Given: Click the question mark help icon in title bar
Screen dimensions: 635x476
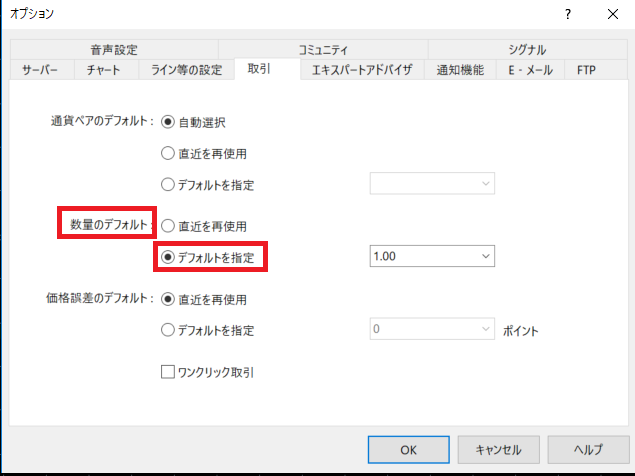Looking at the screenshot, I should [568, 14].
